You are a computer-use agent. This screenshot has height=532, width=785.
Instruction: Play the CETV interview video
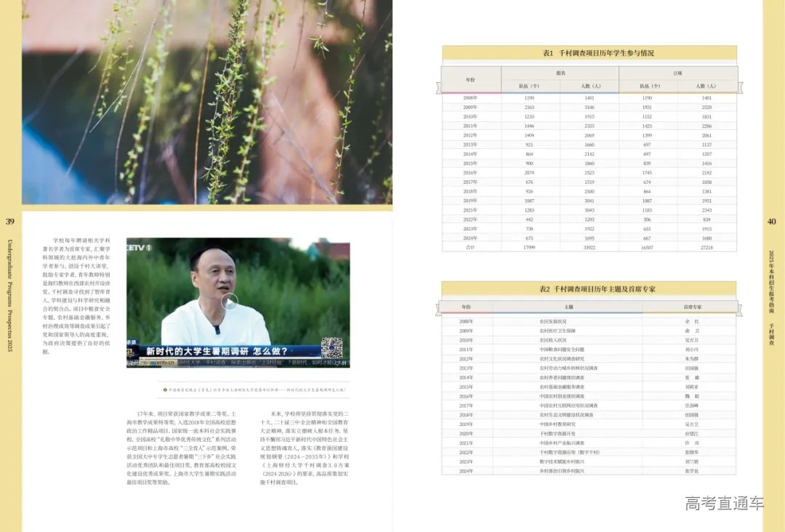(x=230, y=302)
